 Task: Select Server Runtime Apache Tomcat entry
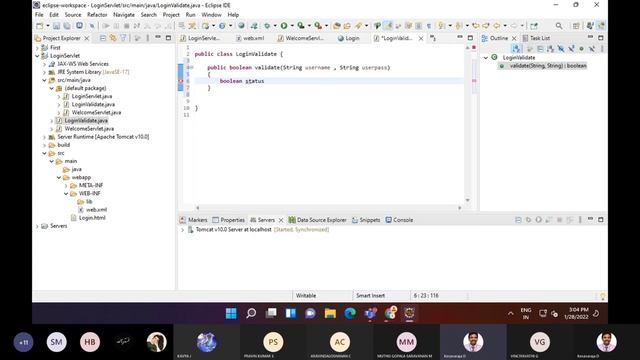(103, 137)
